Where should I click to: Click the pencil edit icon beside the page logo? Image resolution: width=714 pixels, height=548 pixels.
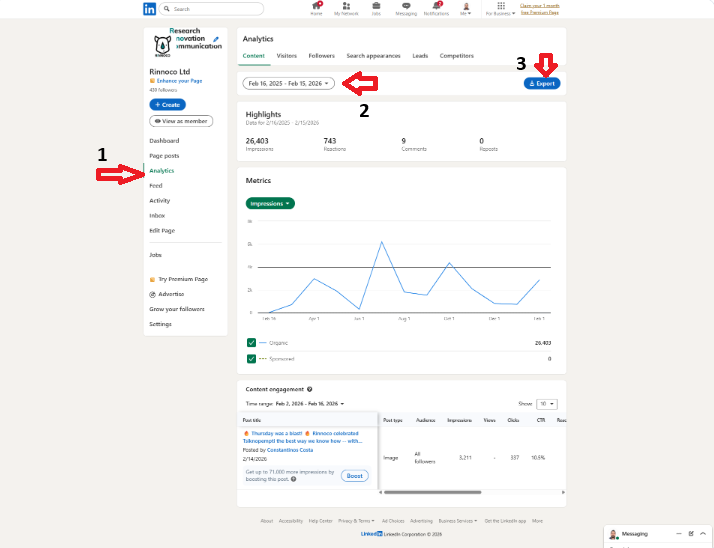click(x=216, y=40)
